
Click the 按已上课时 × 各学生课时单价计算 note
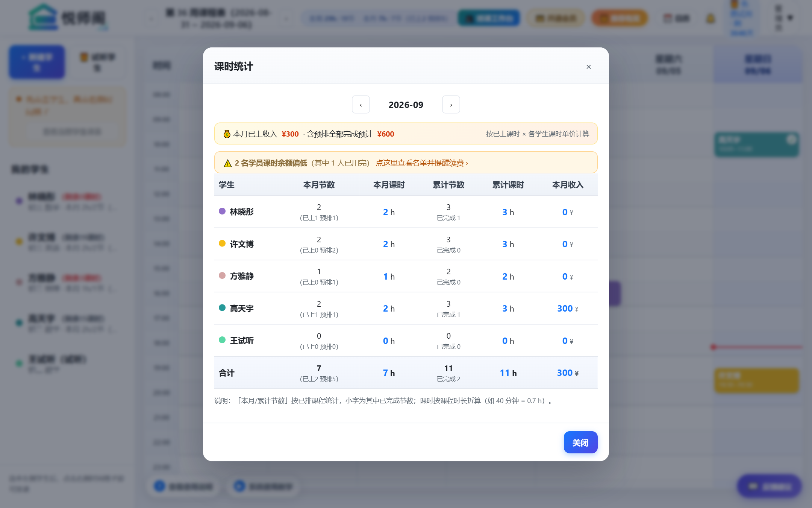click(x=538, y=134)
